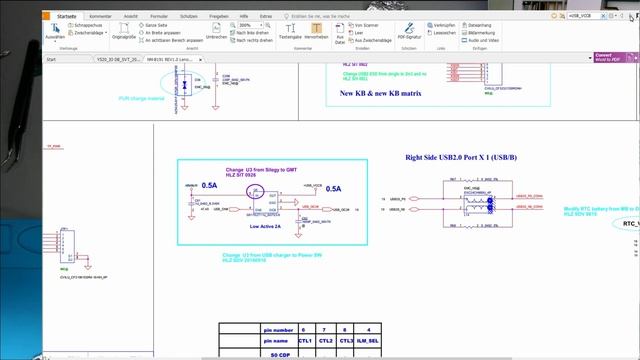
Task: Insert a Bildanmerkung image annotation
Action: tap(478, 33)
